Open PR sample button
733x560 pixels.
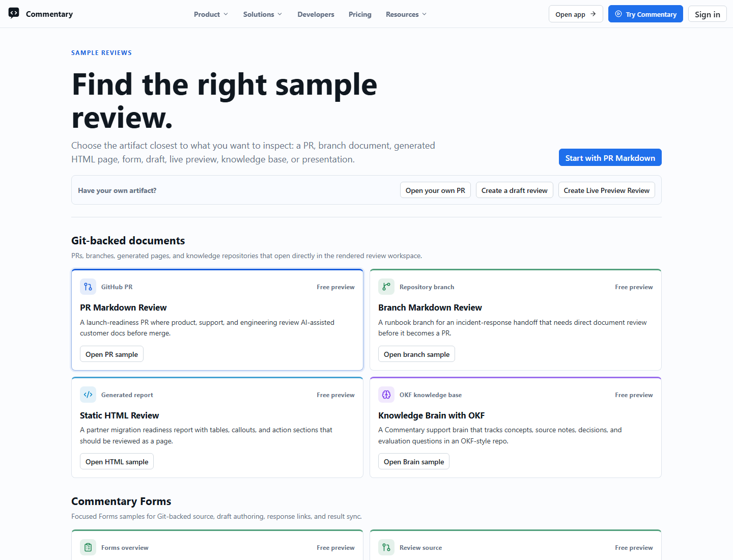pos(111,354)
